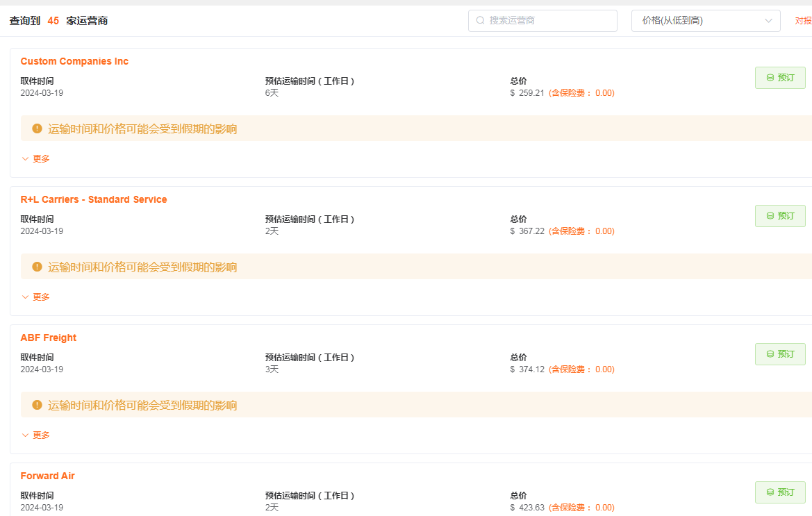Open Custom Companies Inc carrier name link
Viewport: 812px width, 516px height.
tap(74, 61)
